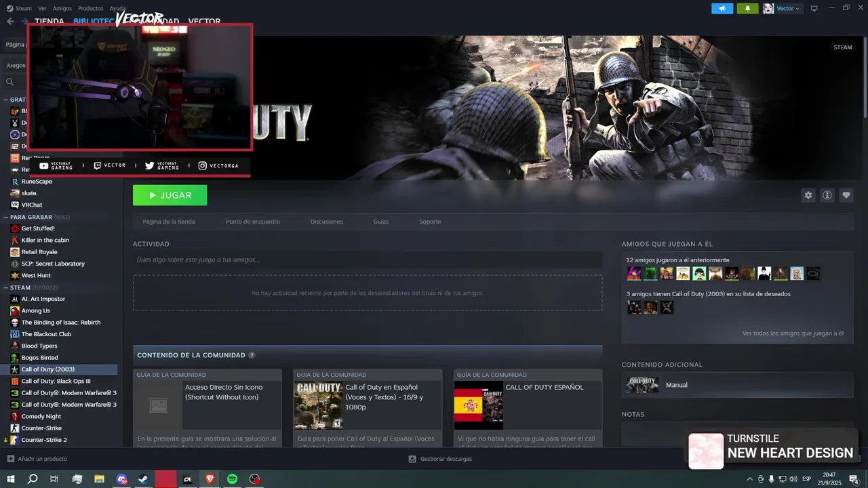Select VRChat in the library list
868x488 pixels.
point(31,205)
